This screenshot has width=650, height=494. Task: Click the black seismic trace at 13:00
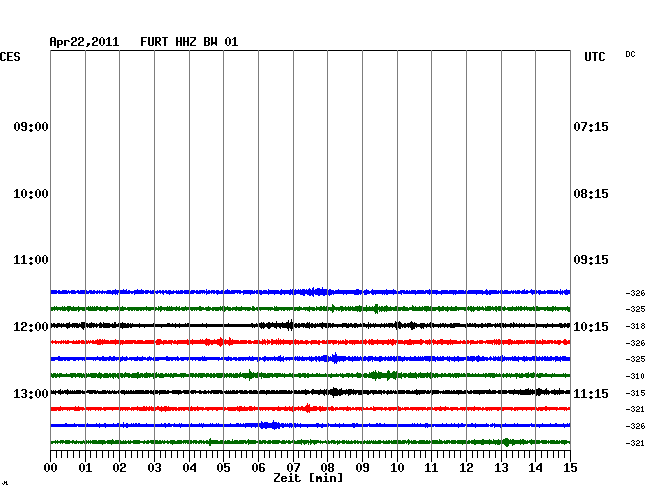click(x=310, y=392)
